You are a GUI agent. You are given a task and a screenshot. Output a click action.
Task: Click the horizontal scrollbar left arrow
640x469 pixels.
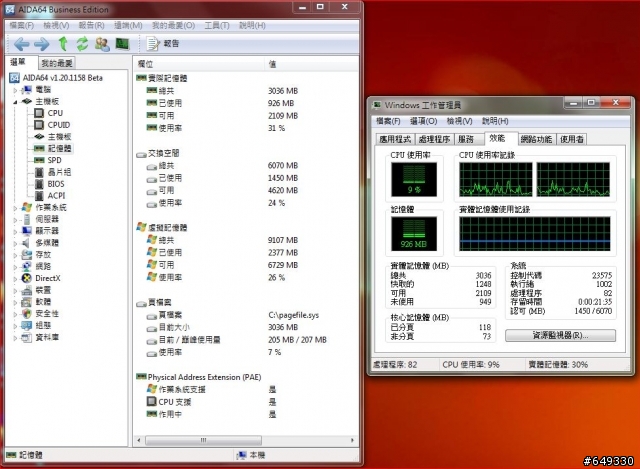click(139, 440)
